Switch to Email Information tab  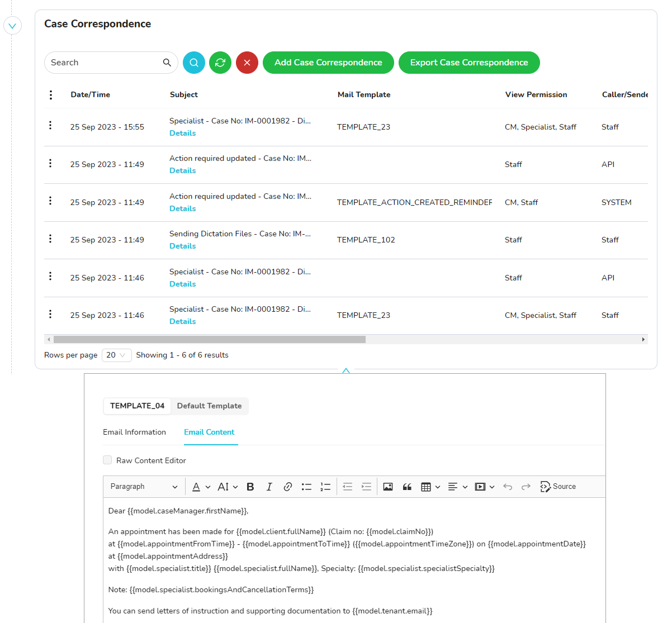pos(134,432)
